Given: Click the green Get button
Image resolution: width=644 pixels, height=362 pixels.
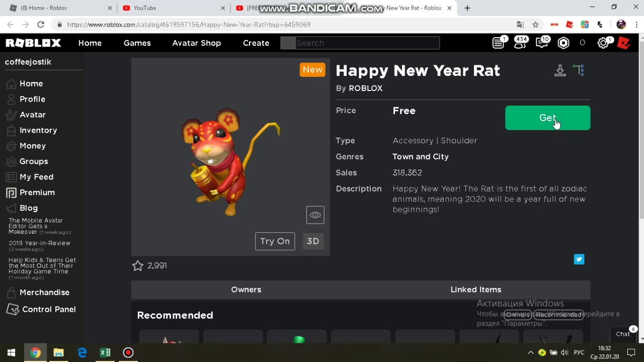Looking at the screenshot, I should 548,118.
